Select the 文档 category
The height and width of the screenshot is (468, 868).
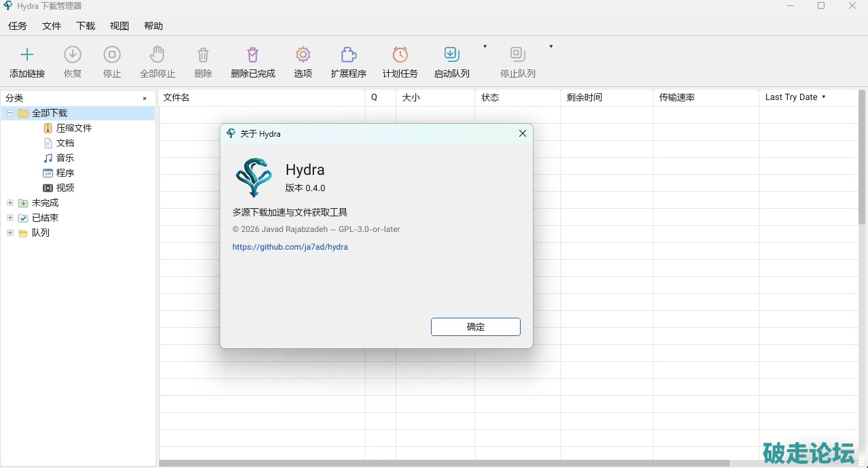[x=65, y=143]
